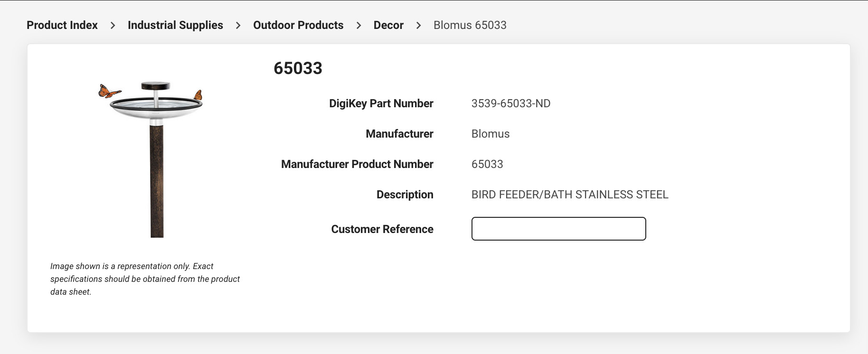Select the 65033 product title heading
The width and height of the screenshot is (868, 354).
298,68
